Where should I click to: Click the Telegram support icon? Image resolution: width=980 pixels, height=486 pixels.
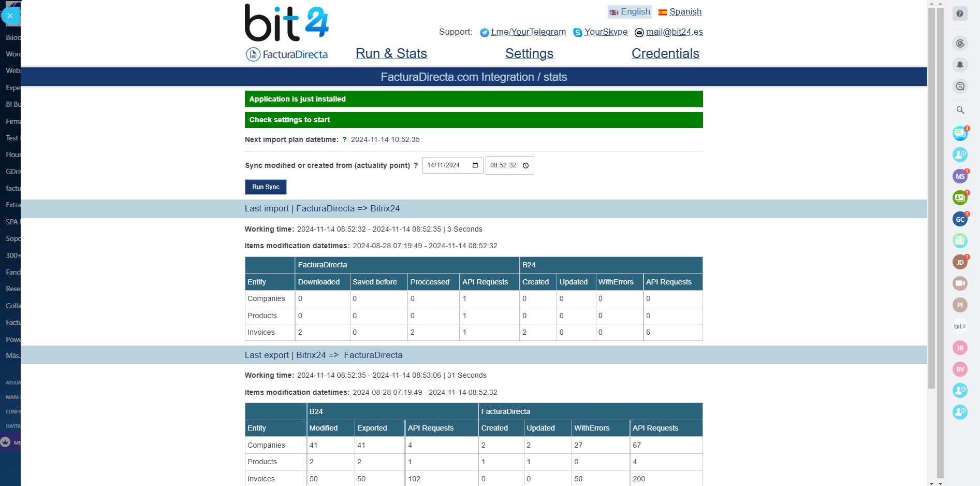tap(485, 32)
